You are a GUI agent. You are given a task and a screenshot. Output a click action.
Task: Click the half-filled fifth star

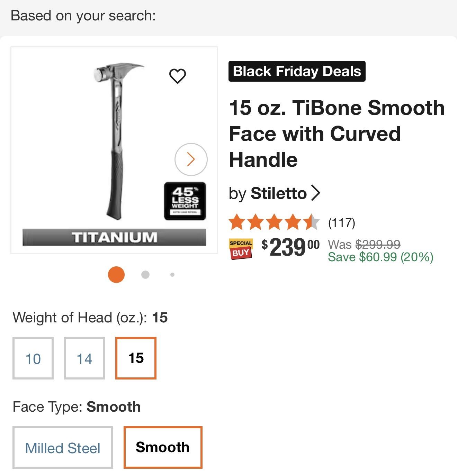312,222
